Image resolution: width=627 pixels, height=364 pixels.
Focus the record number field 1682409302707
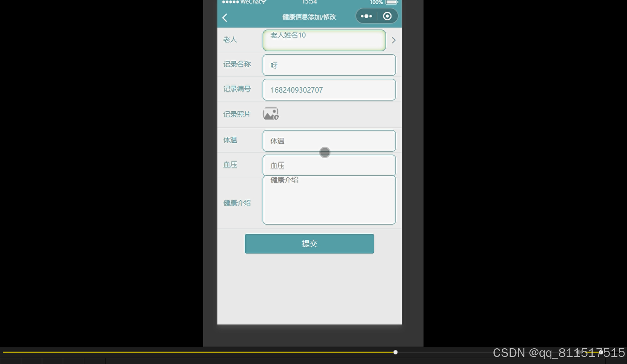pyautogui.click(x=329, y=90)
